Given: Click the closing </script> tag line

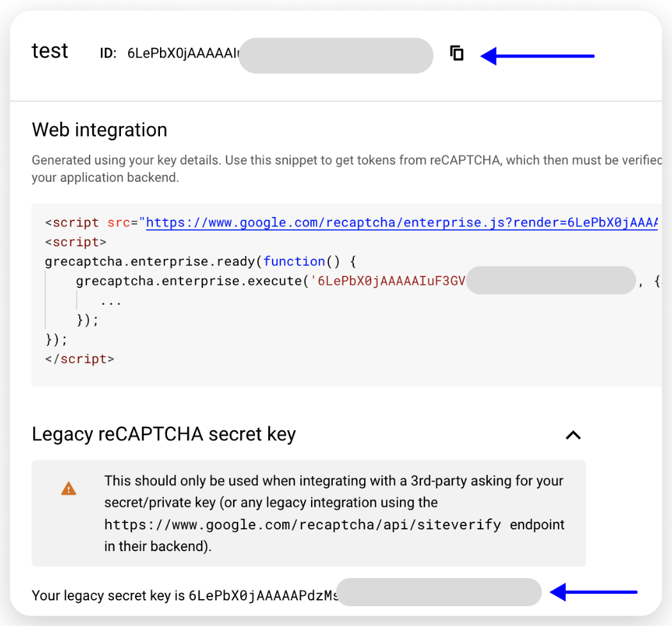Looking at the screenshot, I should pos(80,359).
